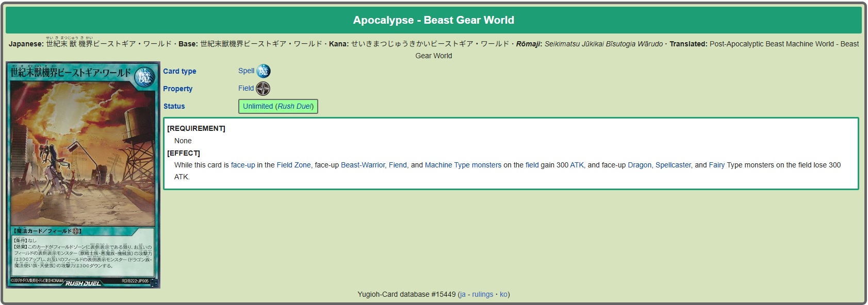The height and width of the screenshot is (305, 868).
Task: Click the Rōmaji label text
Action: coord(529,44)
